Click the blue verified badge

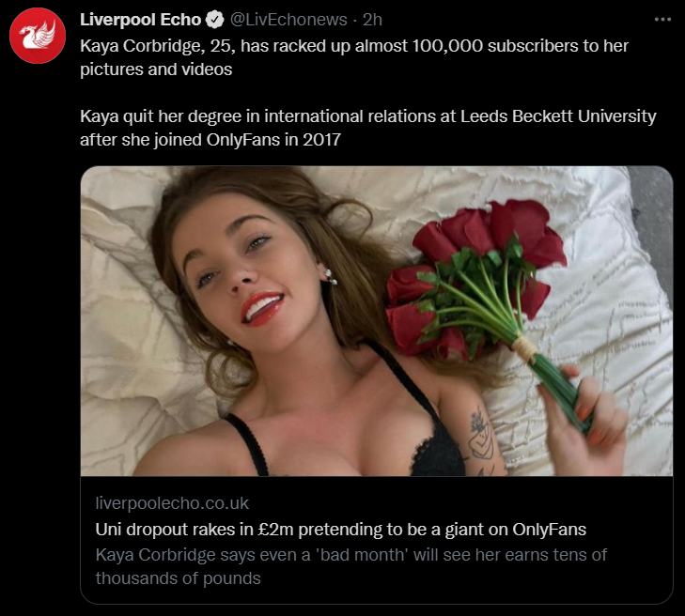pos(214,20)
